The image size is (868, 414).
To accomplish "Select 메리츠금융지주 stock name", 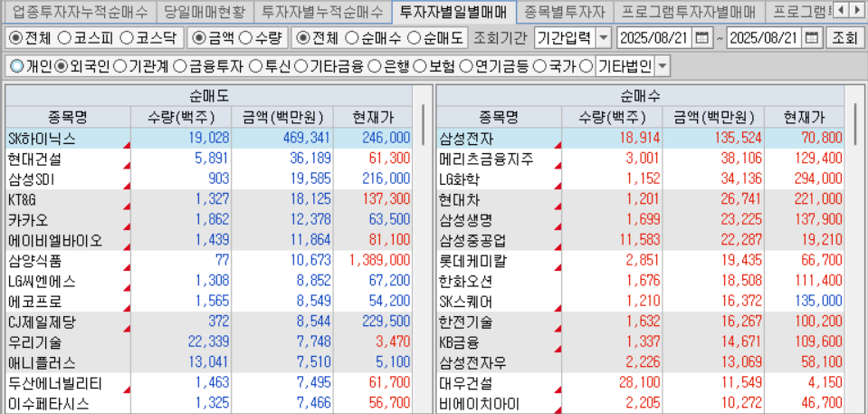I will click(x=487, y=159).
